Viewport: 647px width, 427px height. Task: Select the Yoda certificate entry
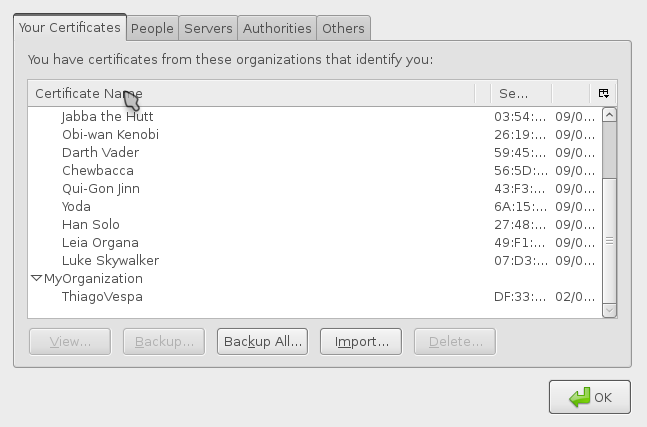tap(314, 207)
